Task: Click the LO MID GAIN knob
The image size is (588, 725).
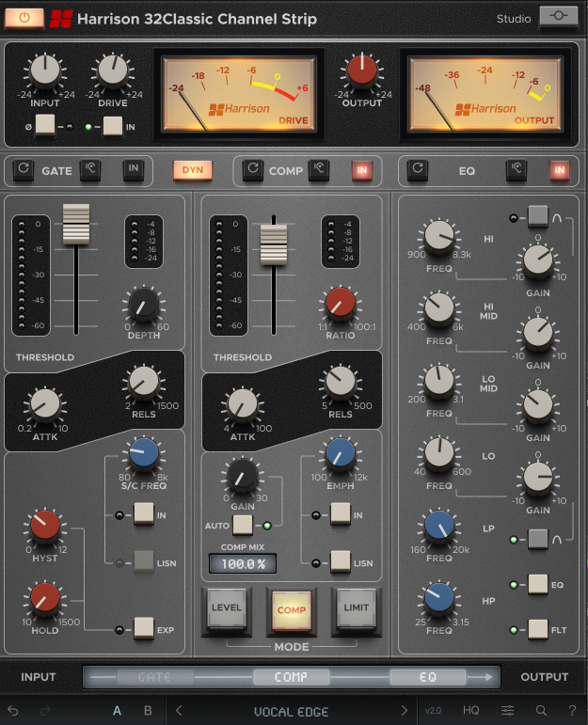Action: point(538,406)
